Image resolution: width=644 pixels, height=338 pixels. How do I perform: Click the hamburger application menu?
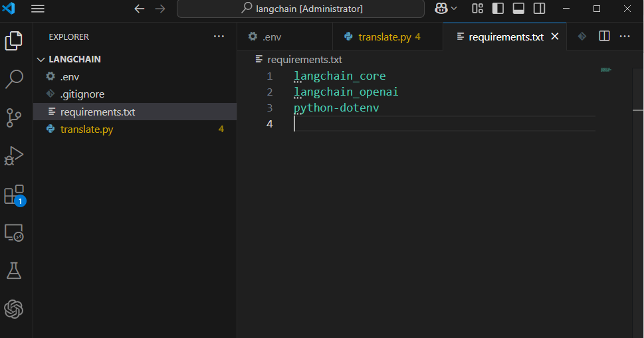pos(38,9)
